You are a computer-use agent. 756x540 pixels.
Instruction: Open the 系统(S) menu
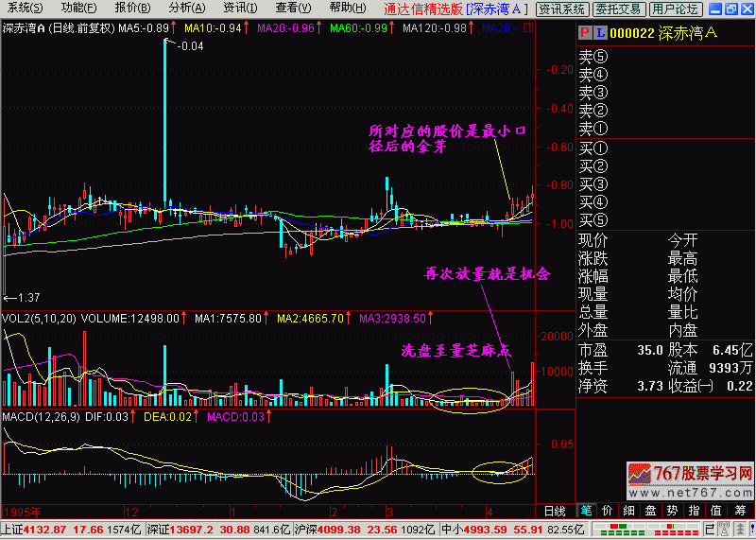click(26, 9)
